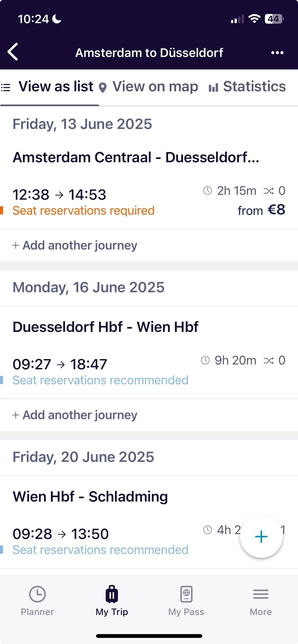Open the Statistics tab
Image resolution: width=298 pixels, height=644 pixels.
click(x=254, y=86)
